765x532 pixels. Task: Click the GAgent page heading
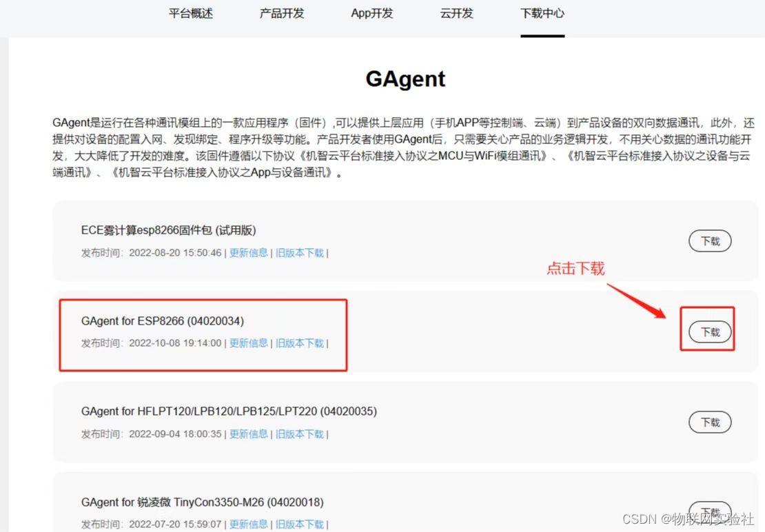405,79
